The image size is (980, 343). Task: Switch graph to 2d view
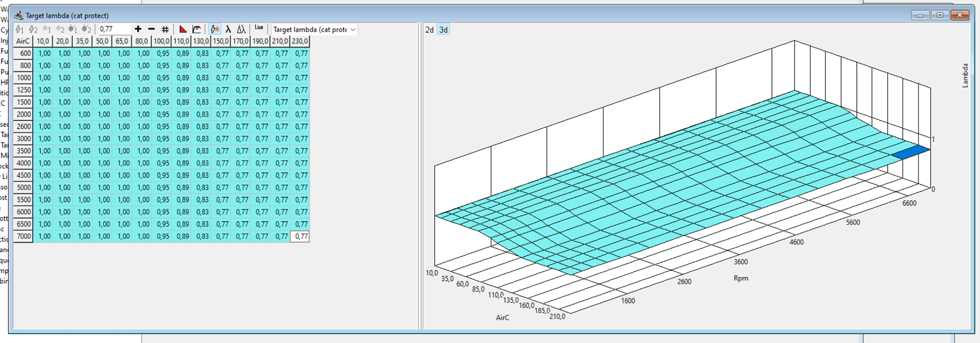[429, 30]
